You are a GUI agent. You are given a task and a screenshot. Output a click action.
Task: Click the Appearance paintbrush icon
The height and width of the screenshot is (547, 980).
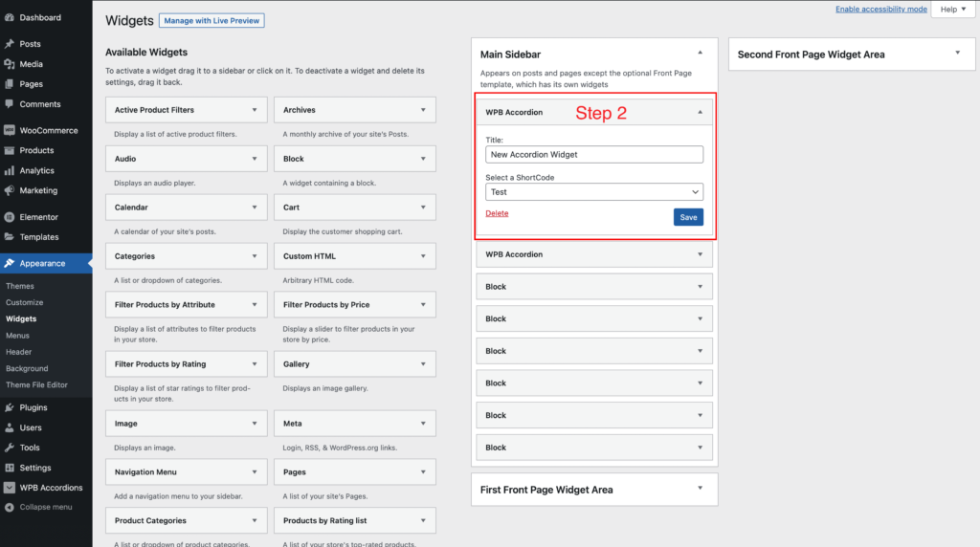pyautogui.click(x=10, y=263)
